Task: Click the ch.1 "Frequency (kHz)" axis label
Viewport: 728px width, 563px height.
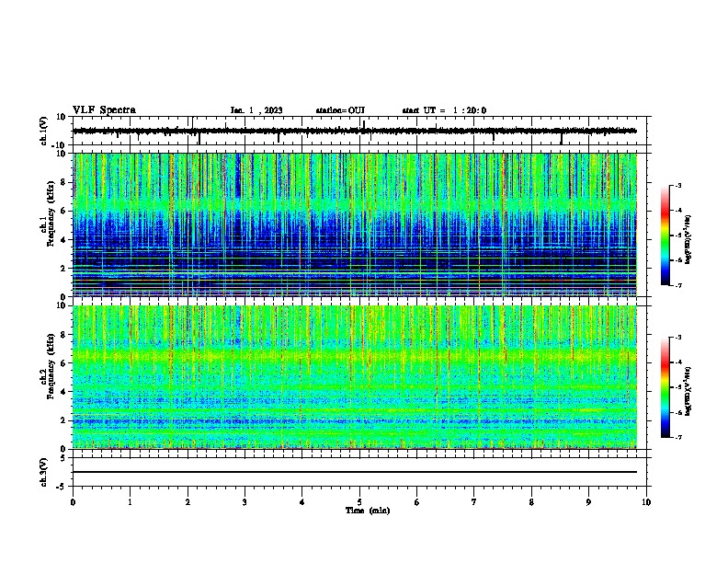Action: 51,213
